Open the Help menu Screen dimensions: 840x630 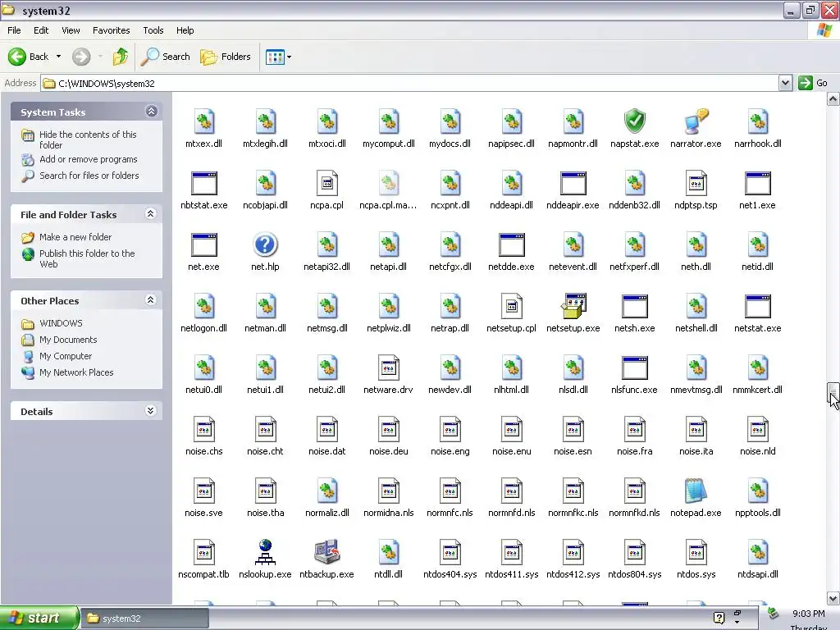pos(185,30)
